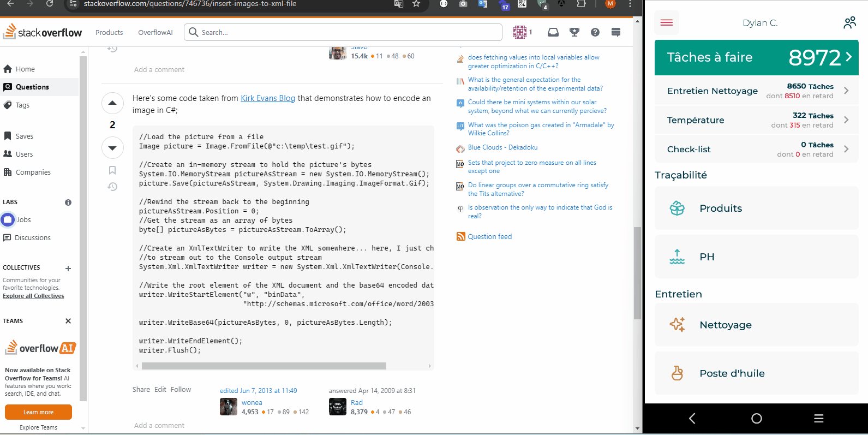This screenshot has width=868, height=435.
Task: Click Explore all Collectives link
Action: [x=33, y=296]
